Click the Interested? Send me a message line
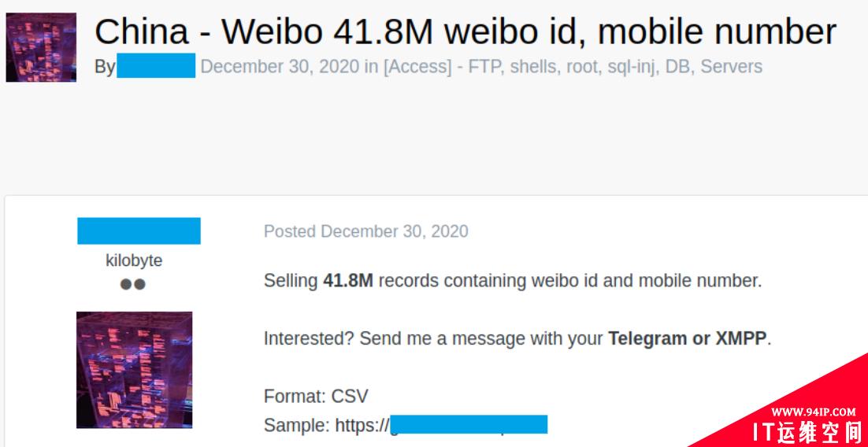 pyautogui.click(x=517, y=338)
